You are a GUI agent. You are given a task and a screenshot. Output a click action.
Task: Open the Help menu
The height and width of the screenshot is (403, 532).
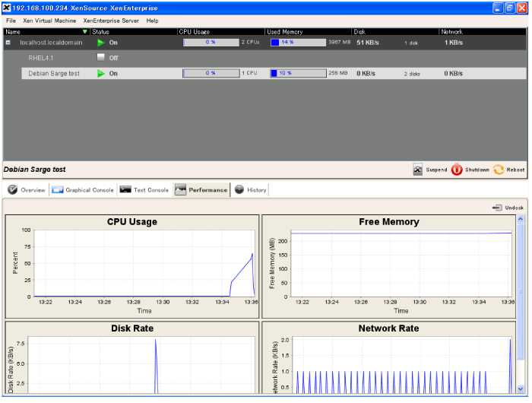pos(152,21)
